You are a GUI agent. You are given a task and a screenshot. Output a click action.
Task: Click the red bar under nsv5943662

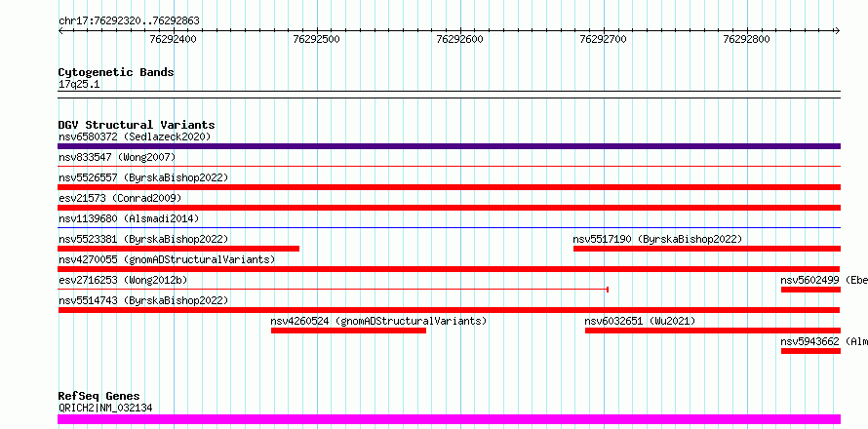pos(811,351)
